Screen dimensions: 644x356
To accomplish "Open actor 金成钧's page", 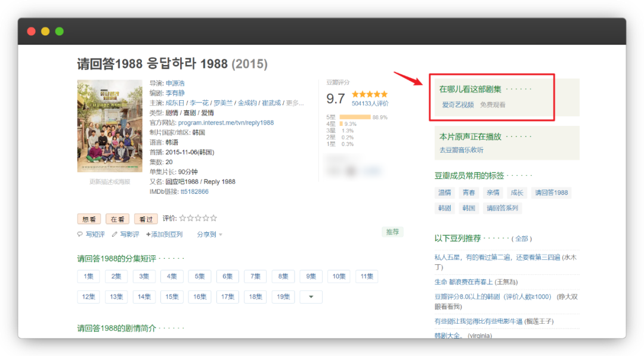I will click(x=247, y=103).
